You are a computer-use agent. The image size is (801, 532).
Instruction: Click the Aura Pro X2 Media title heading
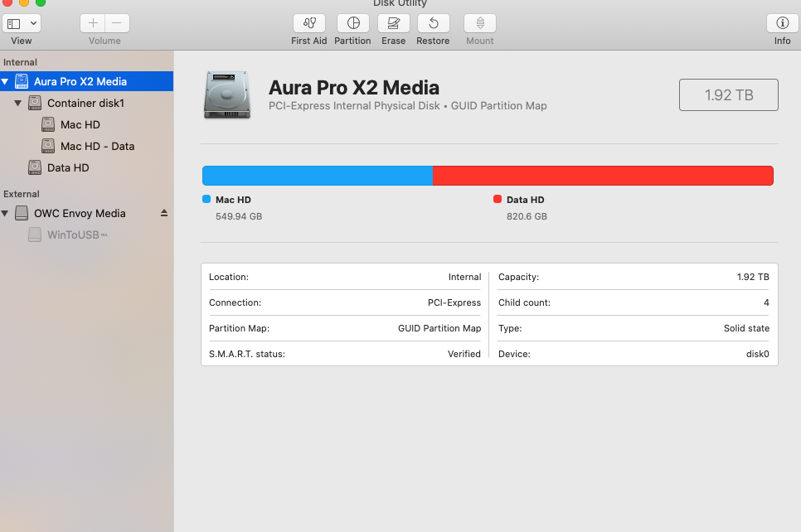pyautogui.click(x=354, y=88)
